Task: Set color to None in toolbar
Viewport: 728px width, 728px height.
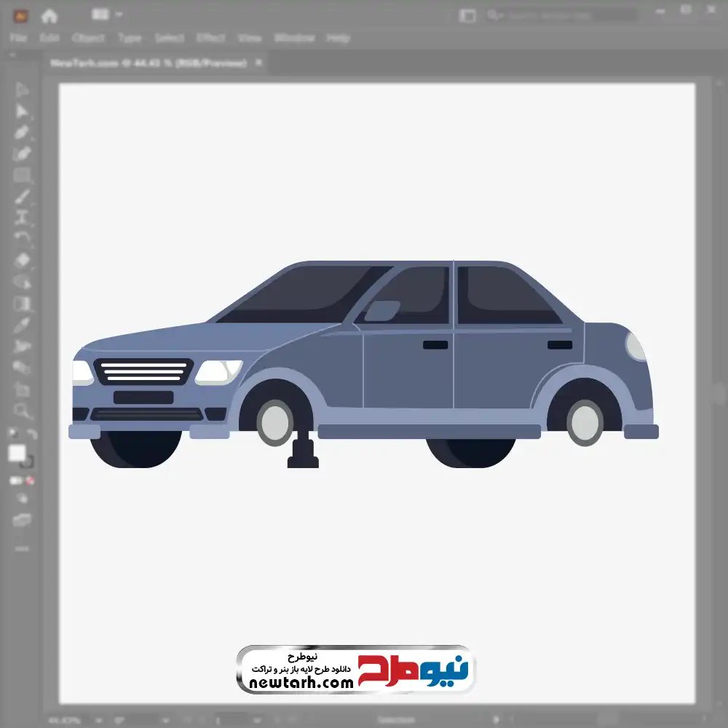Action: point(31,480)
